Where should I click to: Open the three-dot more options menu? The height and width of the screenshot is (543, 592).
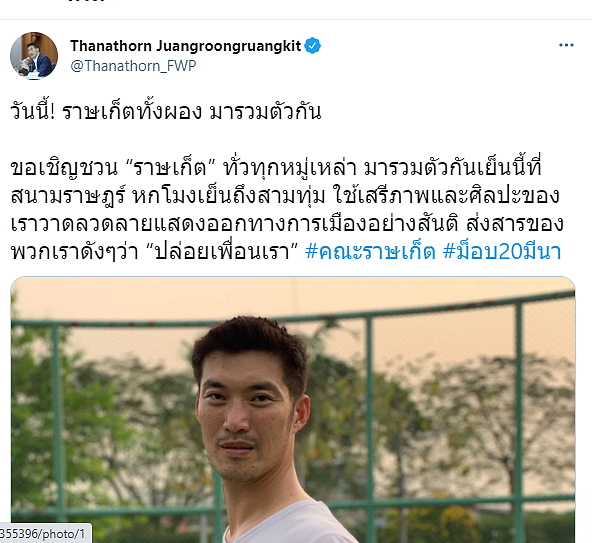point(566,45)
